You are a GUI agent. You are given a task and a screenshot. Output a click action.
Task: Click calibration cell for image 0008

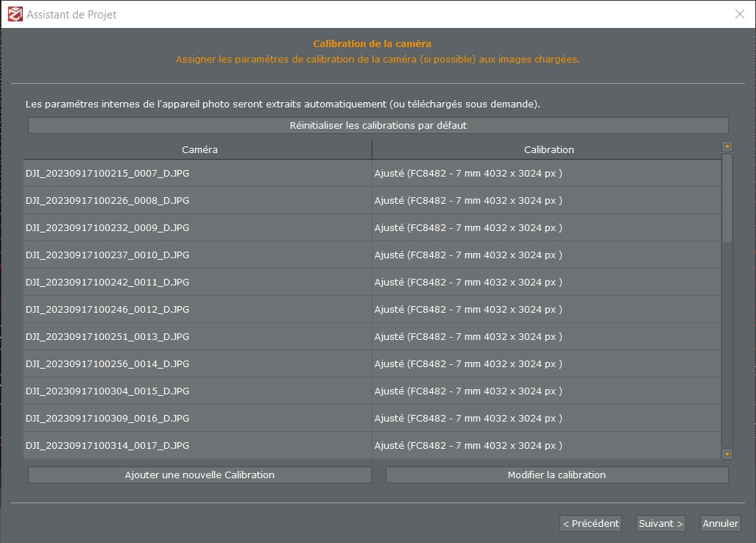[x=547, y=200]
